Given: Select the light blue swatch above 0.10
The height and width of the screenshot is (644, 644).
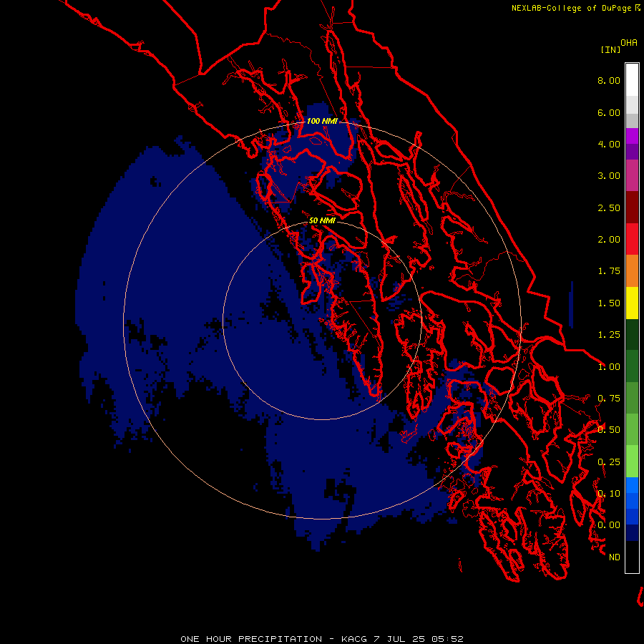Looking at the screenshot, I should (x=632, y=485).
